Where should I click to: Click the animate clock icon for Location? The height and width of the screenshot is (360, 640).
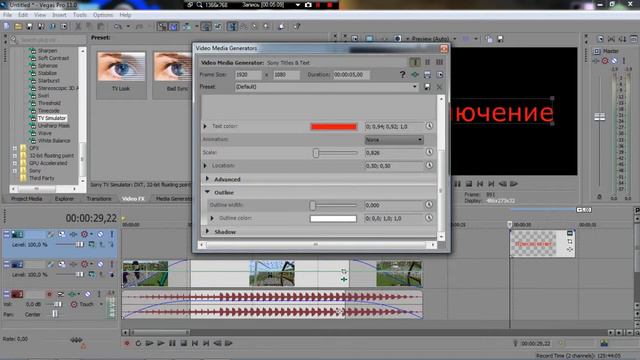point(429,165)
